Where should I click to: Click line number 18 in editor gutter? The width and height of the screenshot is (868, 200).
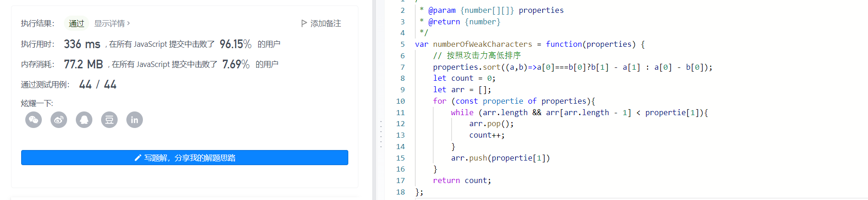(400, 192)
